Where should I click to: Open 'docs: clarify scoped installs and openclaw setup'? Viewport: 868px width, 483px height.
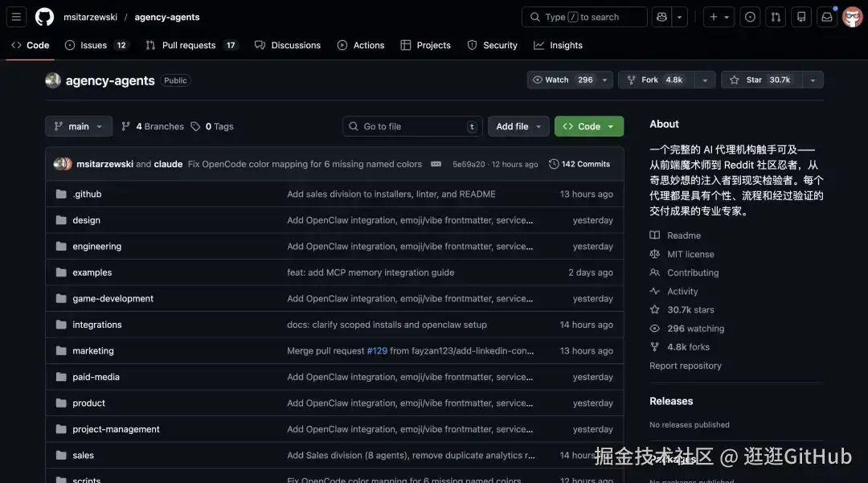click(x=387, y=325)
